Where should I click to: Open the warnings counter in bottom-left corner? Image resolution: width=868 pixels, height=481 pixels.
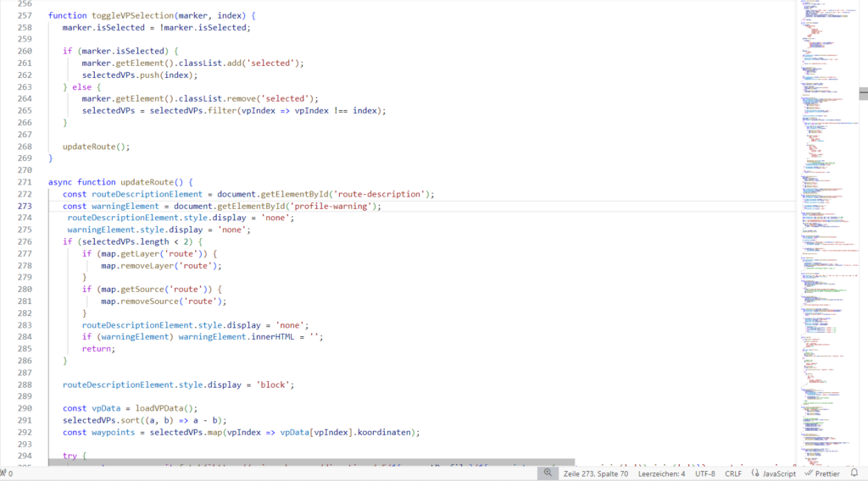7,473
